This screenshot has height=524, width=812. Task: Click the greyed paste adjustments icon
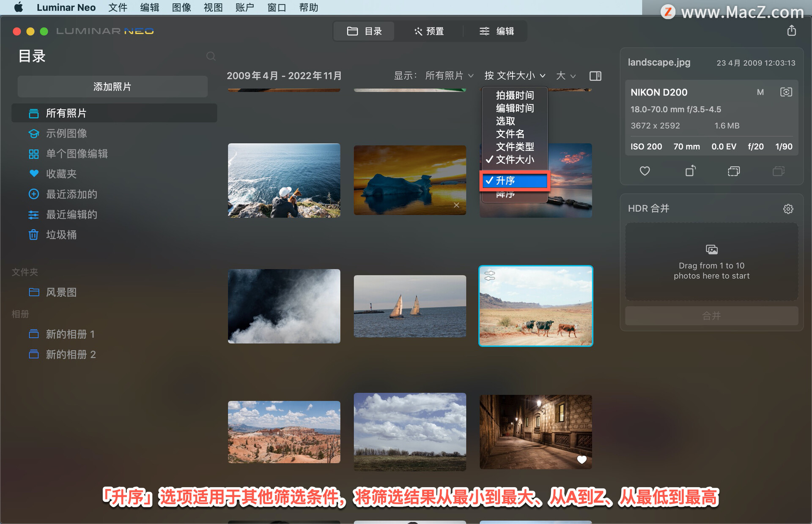coord(778,171)
